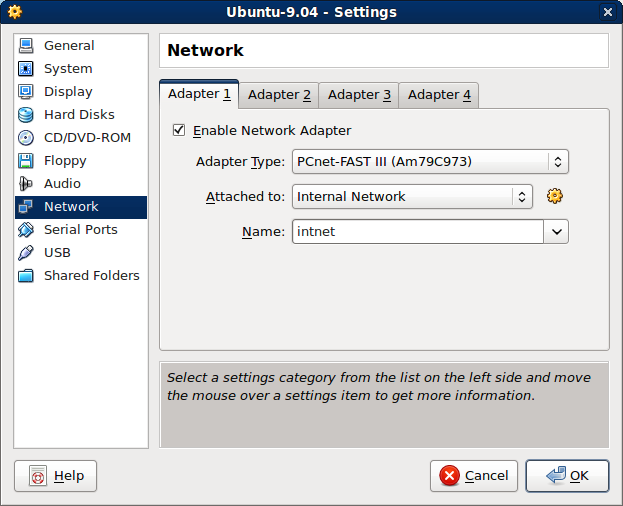Screen dimensions: 623x506
Task: Open the Floppy settings icon
Action: click(x=26, y=161)
